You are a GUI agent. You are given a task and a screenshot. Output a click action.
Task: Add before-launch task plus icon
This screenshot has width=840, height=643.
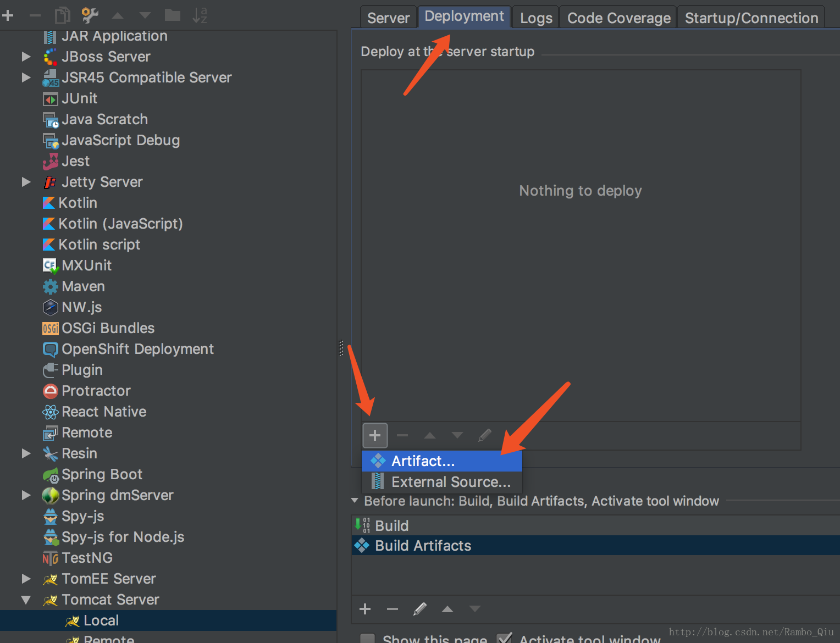pos(365,609)
